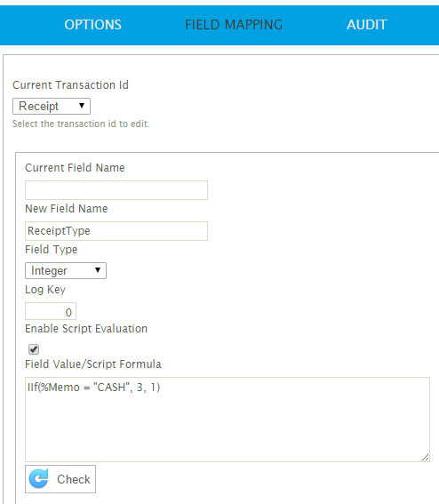Click the ReceiptType new field name box
Image resolution: width=439 pixels, height=504 pixels.
coord(116,231)
